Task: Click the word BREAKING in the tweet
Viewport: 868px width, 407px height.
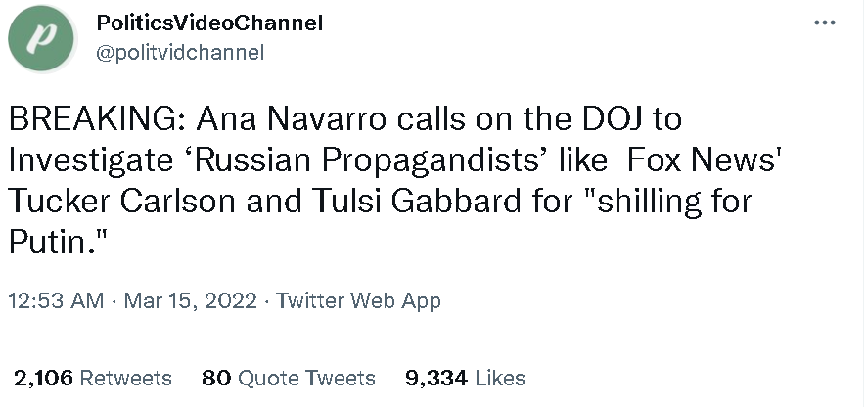Action: coord(93,120)
